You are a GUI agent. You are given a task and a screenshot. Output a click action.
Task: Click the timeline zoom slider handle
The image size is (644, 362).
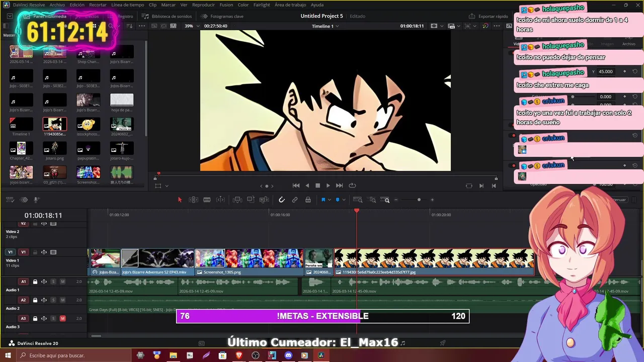[419, 200]
